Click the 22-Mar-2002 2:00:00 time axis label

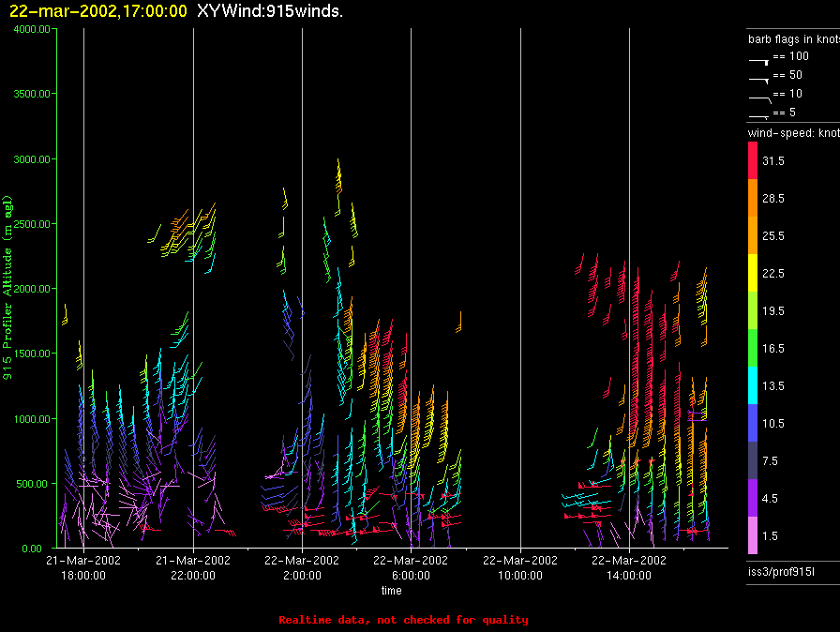[301, 567]
